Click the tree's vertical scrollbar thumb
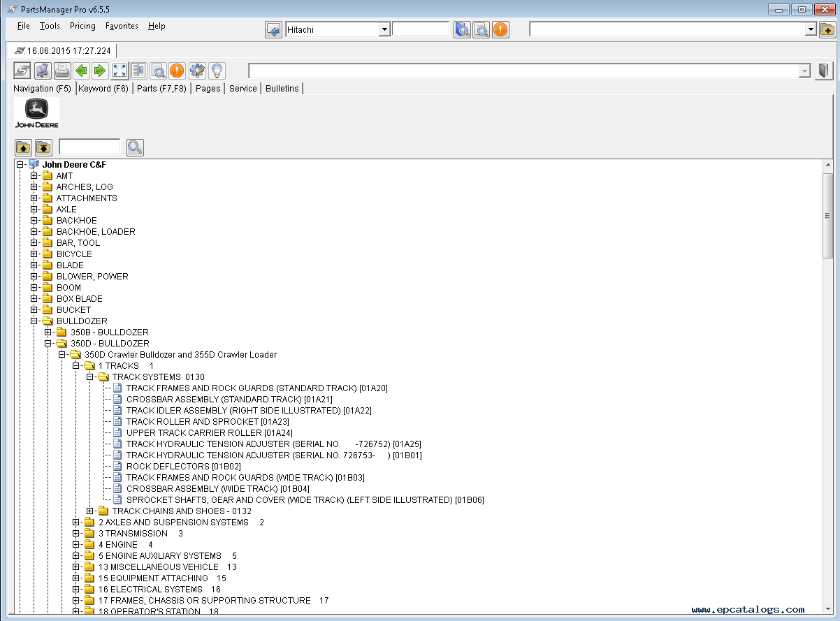This screenshot has width=840, height=621. coord(827,215)
